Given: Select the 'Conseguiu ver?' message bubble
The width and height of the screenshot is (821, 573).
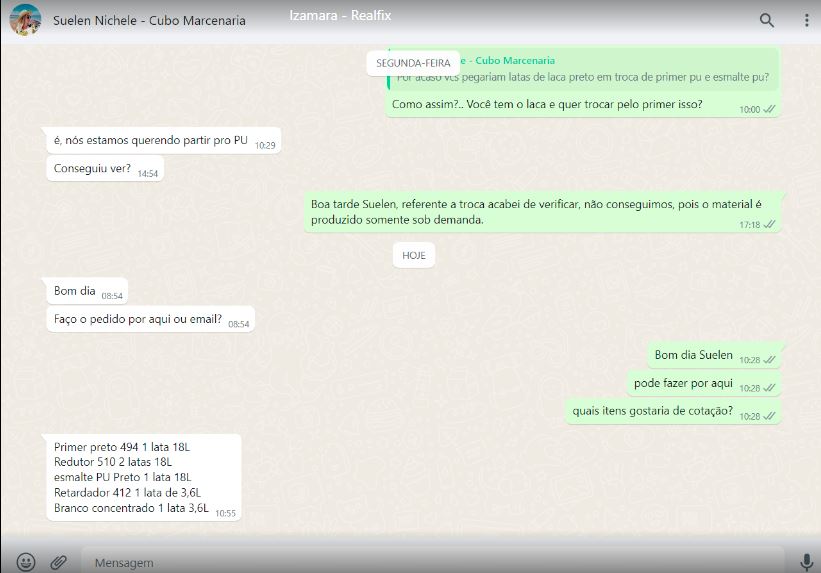Looking at the screenshot, I should [x=93, y=169].
